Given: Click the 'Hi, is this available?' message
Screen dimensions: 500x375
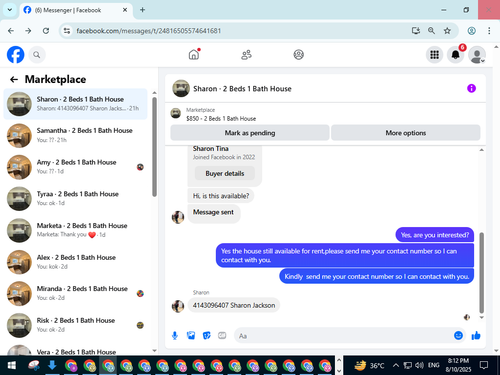Looking at the screenshot, I should pyautogui.click(x=221, y=196).
